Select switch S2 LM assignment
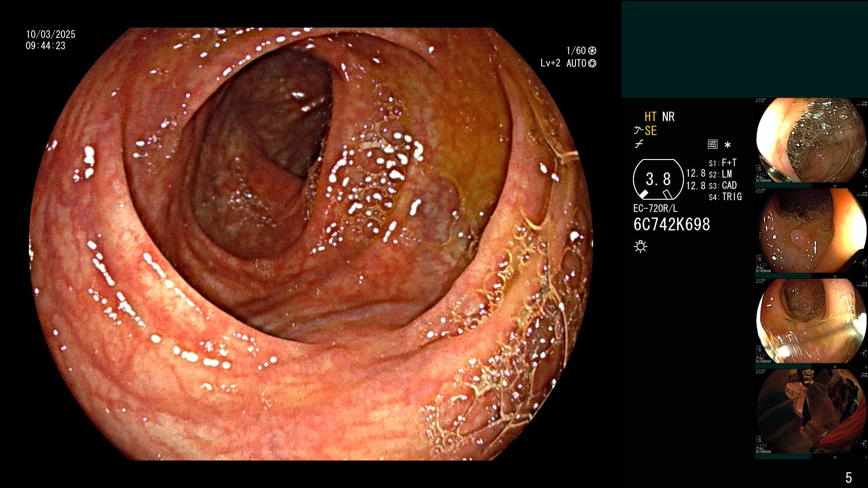Viewport: 868px width, 488px height. [720, 174]
